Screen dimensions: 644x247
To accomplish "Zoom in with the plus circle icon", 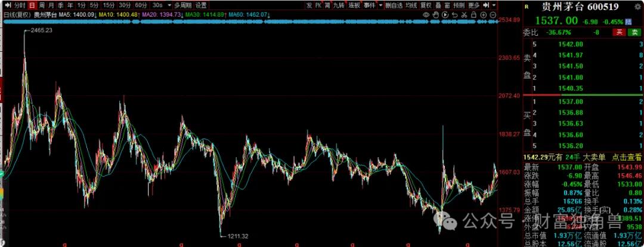I will [484, 15].
